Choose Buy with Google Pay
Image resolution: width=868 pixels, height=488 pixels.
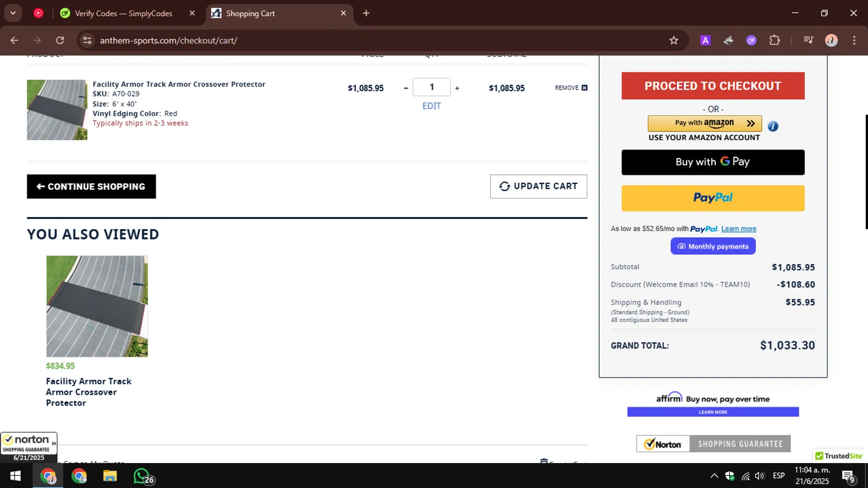713,162
